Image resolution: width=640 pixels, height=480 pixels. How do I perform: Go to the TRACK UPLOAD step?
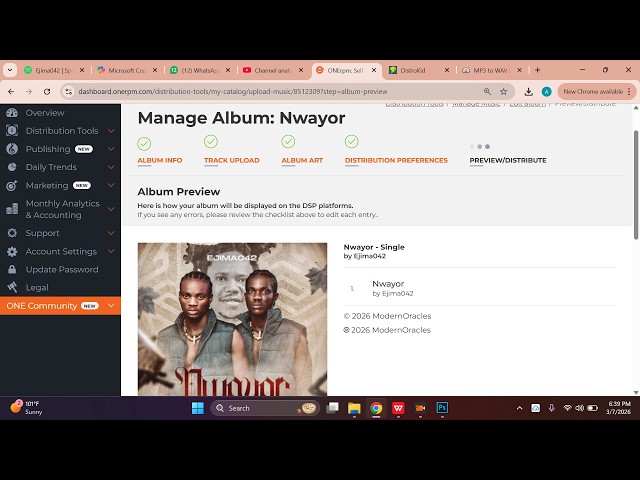click(231, 160)
